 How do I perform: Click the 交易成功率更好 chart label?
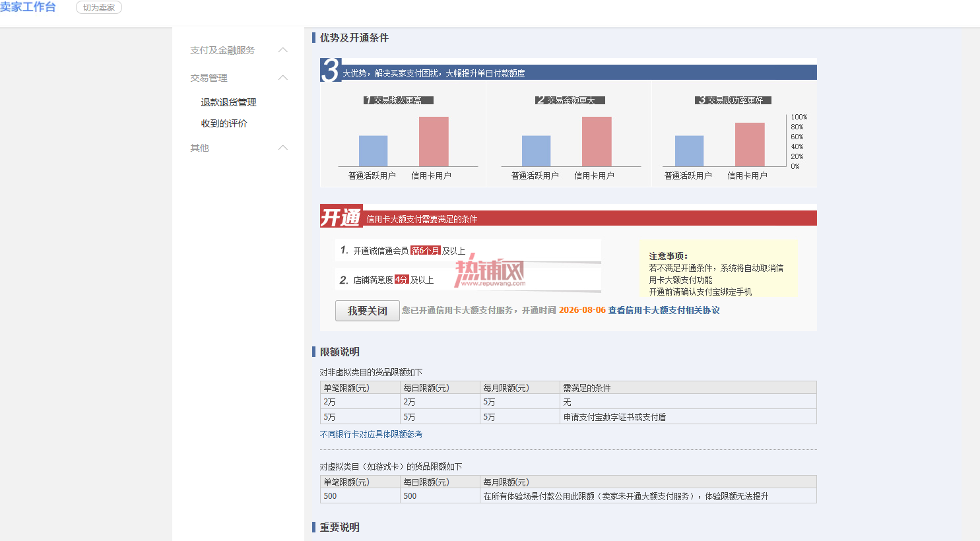[733, 100]
